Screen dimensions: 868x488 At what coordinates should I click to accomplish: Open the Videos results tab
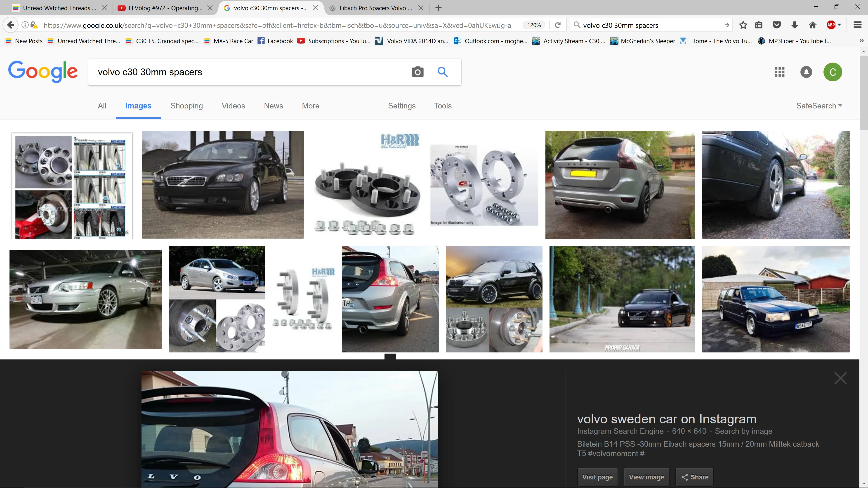(233, 106)
